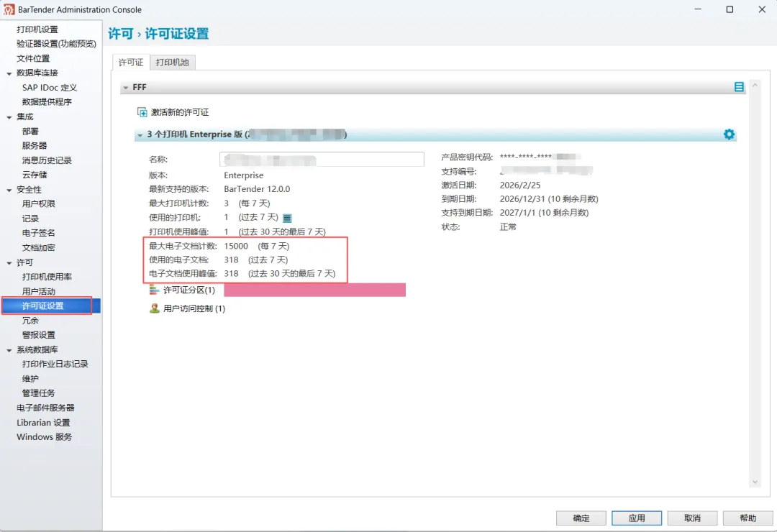This screenshot has height=532, width=777.
Task: Click the printer list icon beside 使用的打印机
Action: [x=287, y=218]
